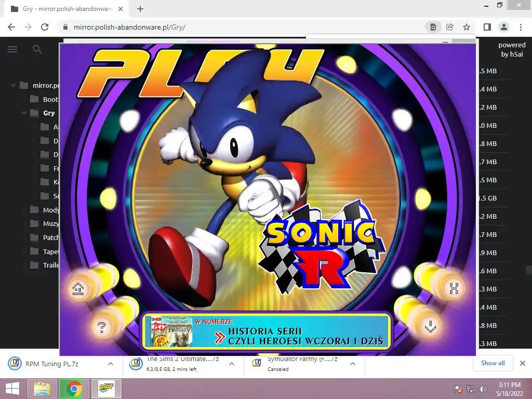This screenshot has width=532, height=399.
Task: Open the Traile folder in tree
Action: [x=45, y=265]
